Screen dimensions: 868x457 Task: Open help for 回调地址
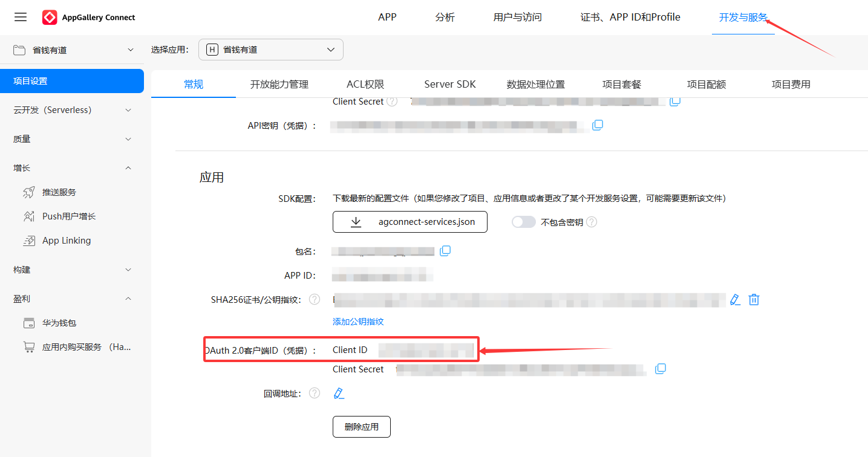point(315,393)
